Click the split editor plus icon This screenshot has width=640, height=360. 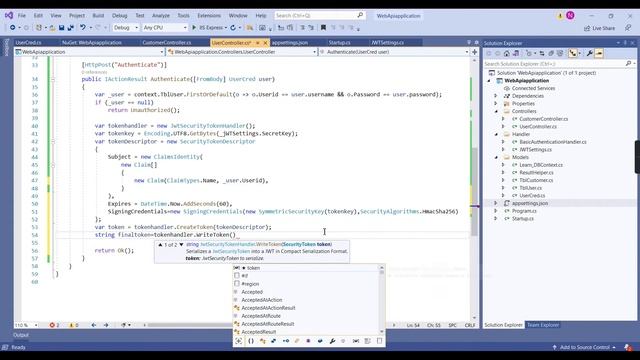point(474,52)
